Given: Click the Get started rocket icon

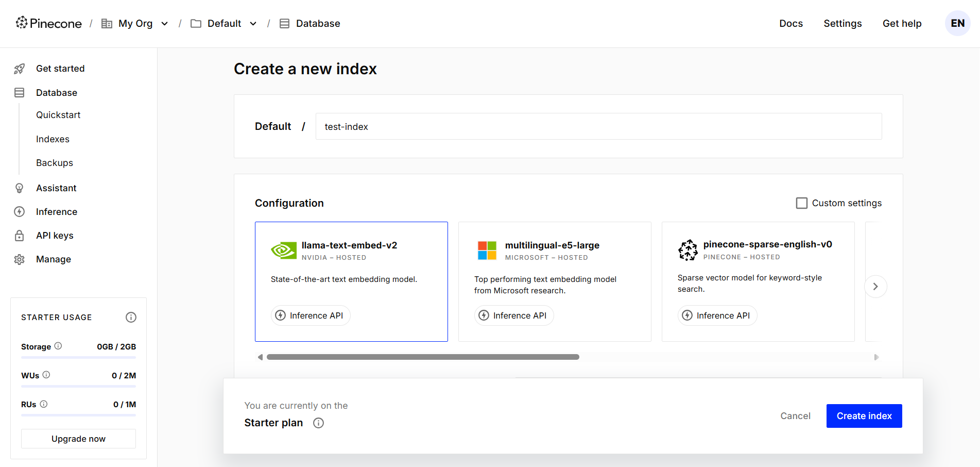Looking at the screenshot, I should (19, 68).
